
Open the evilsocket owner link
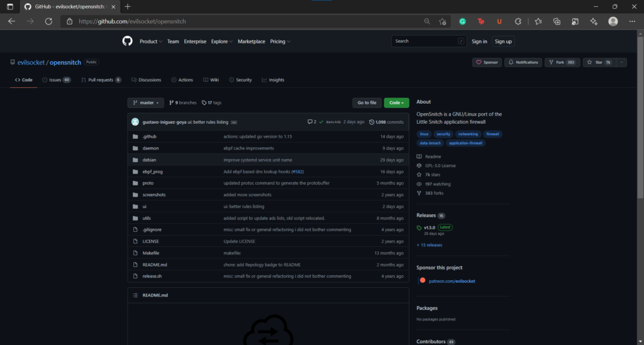[31, 62]
